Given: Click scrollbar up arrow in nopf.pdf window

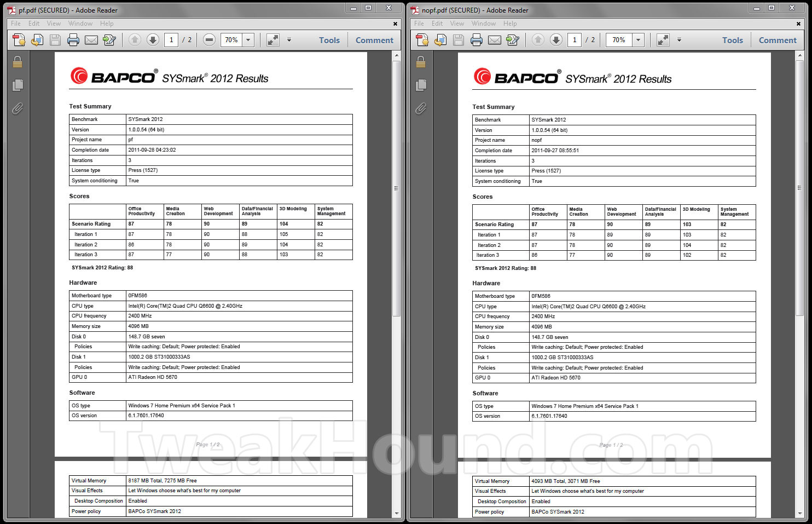Looking at the screenshot, I should pos(799,56).
